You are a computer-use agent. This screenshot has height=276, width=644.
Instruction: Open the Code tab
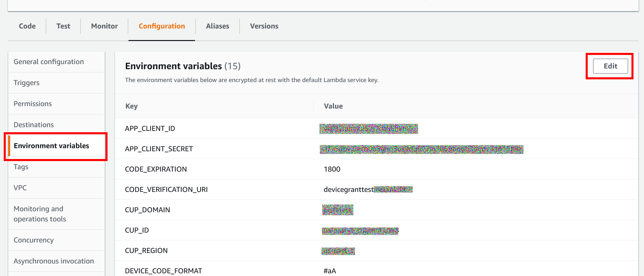tap(27, 26)
